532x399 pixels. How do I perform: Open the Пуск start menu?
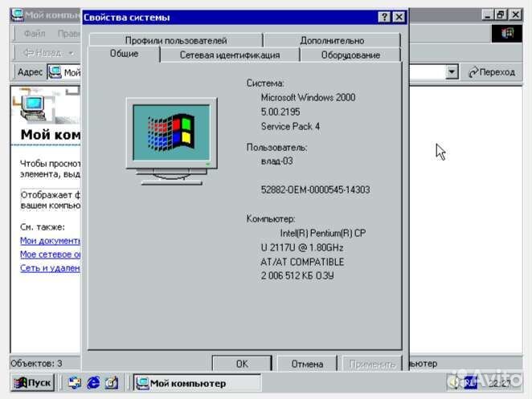point(33,383)
